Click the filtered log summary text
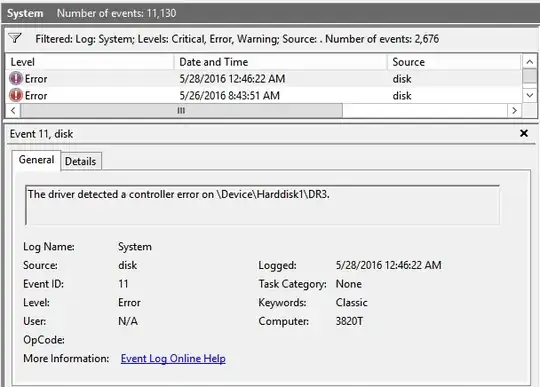Image resolution: width=540 pixels, height=387 pixels. coord(237,39)
